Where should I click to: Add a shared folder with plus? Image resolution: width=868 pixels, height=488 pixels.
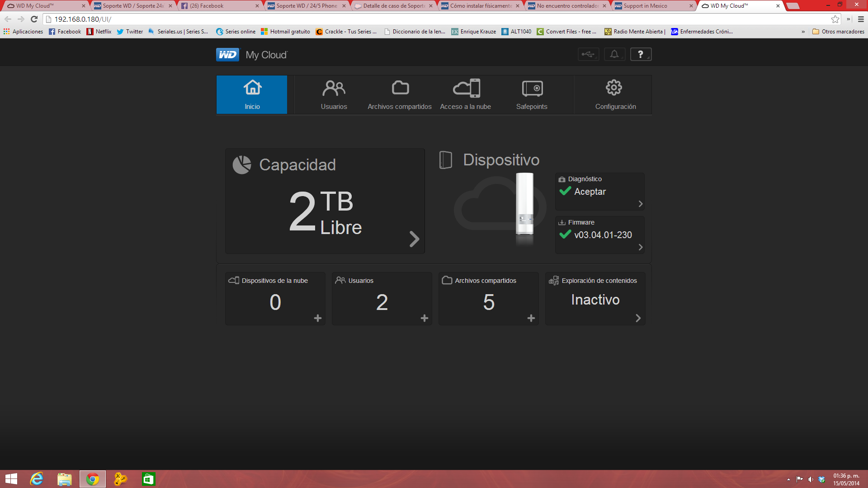click(531, 318)
